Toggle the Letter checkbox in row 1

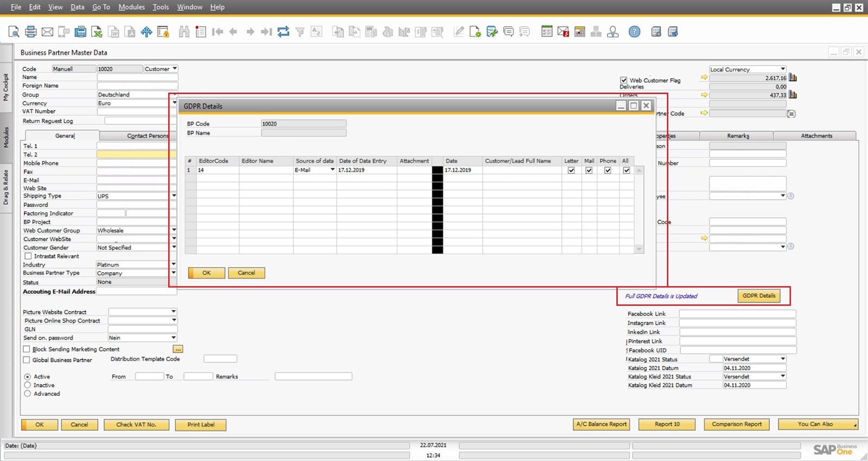coord(571,170)
